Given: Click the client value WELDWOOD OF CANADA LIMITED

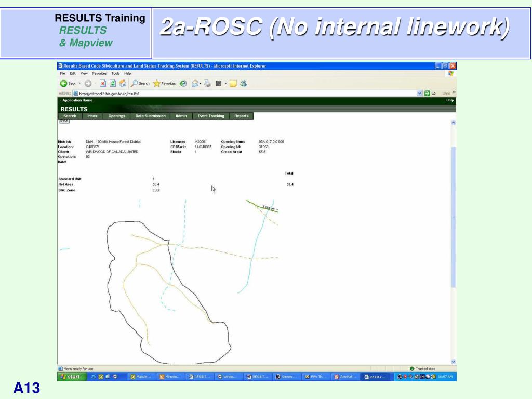Looking at the screenshot, I should tap(112, 152).
